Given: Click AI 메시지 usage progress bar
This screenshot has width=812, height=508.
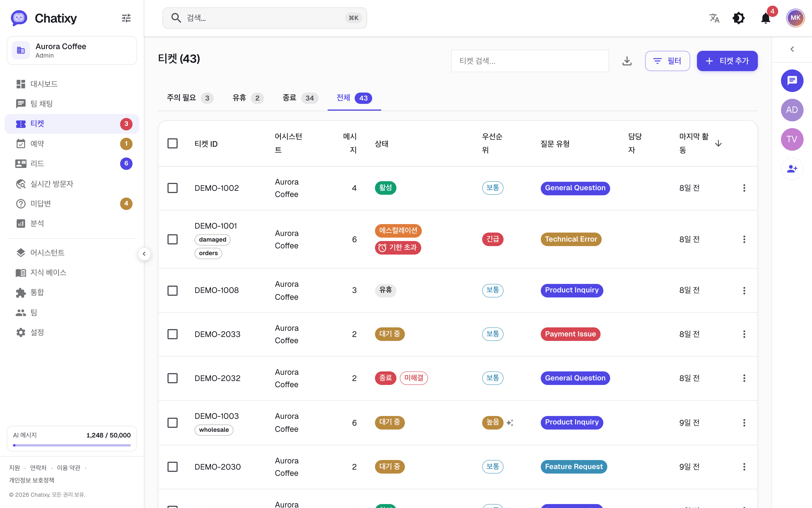Looking at the screenshot, I should coord(72,445).
